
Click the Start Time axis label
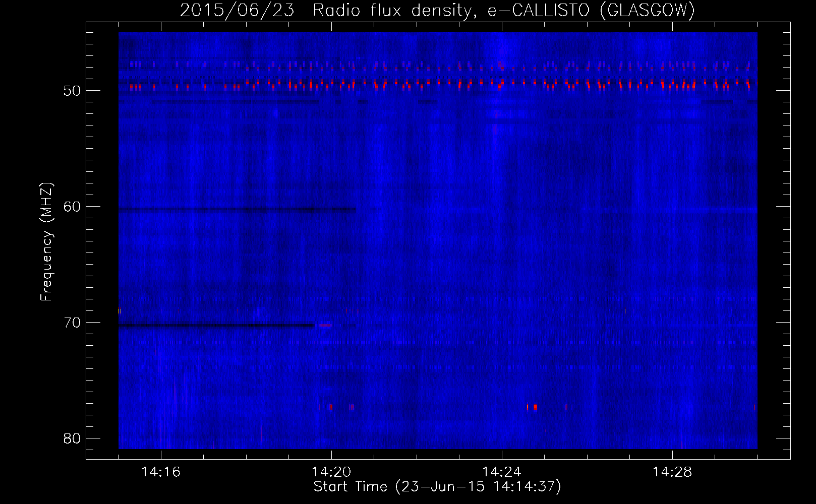coord(437,487)
